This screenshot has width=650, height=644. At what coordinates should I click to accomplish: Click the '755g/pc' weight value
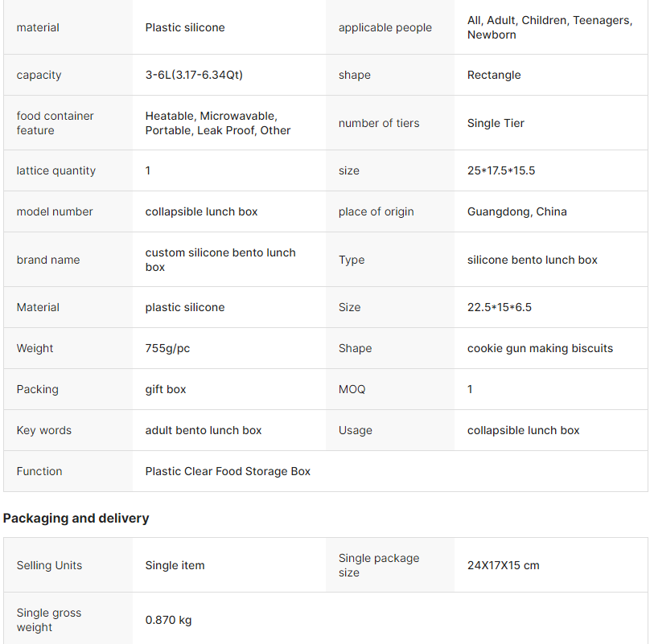tap(167, 348)
